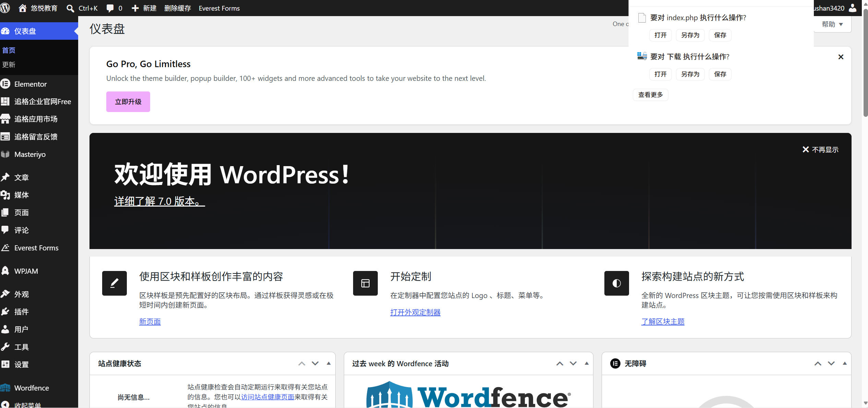868x408 pixels.
Task: Click the pencil edit block icon
Action: tap(114, 283)
